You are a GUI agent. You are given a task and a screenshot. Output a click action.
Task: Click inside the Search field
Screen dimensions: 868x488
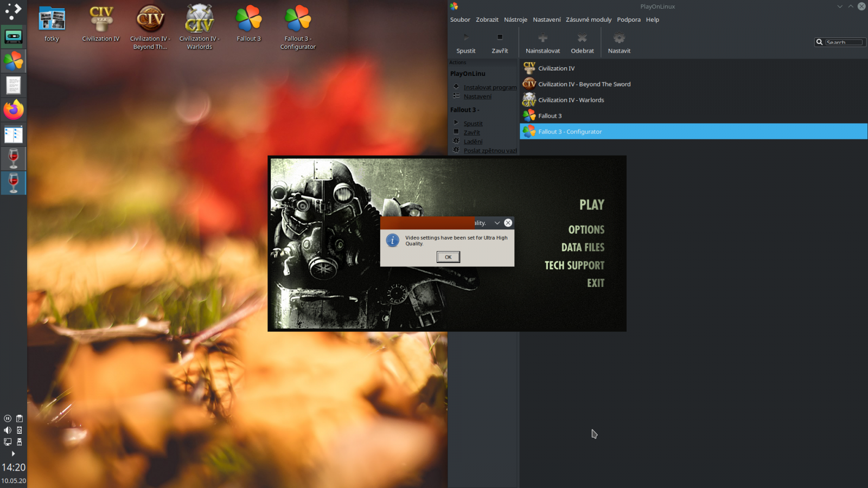pyautogui.click(x=844, y=42)
